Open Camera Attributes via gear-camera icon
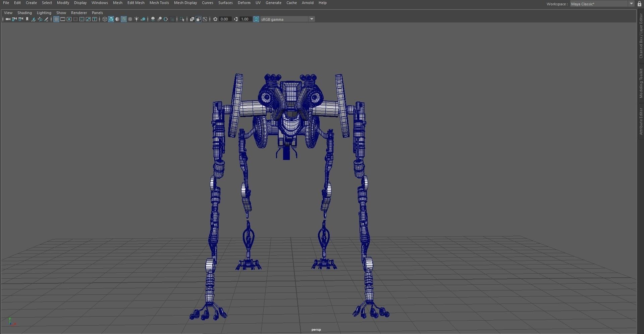 [x=20, y=19]
